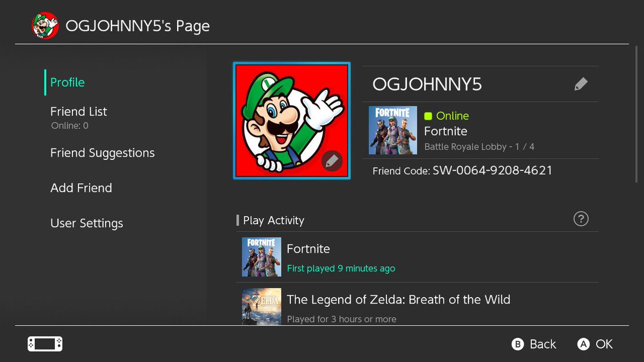Viewport: 644px width, 362px height.
Task: Click the Fortnite title in Play Activity
Action: 308,249
